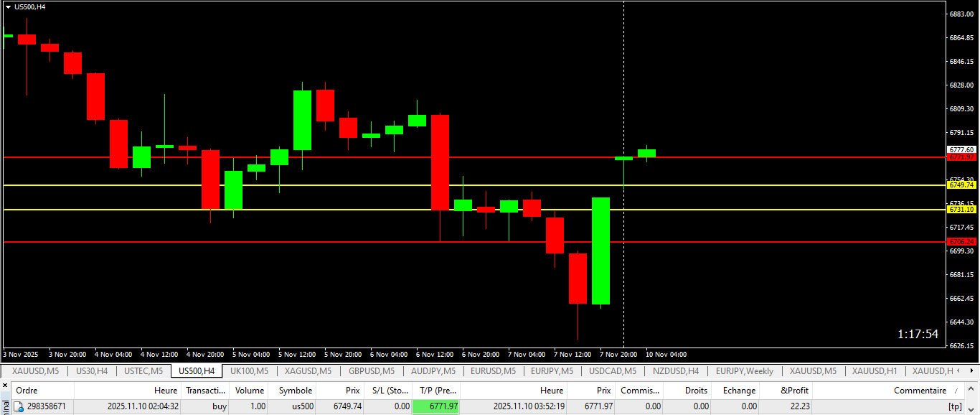Click the tall red candle at 6 Nov 12:00
The image size is (980, 415).
click(x=440, y=162)
